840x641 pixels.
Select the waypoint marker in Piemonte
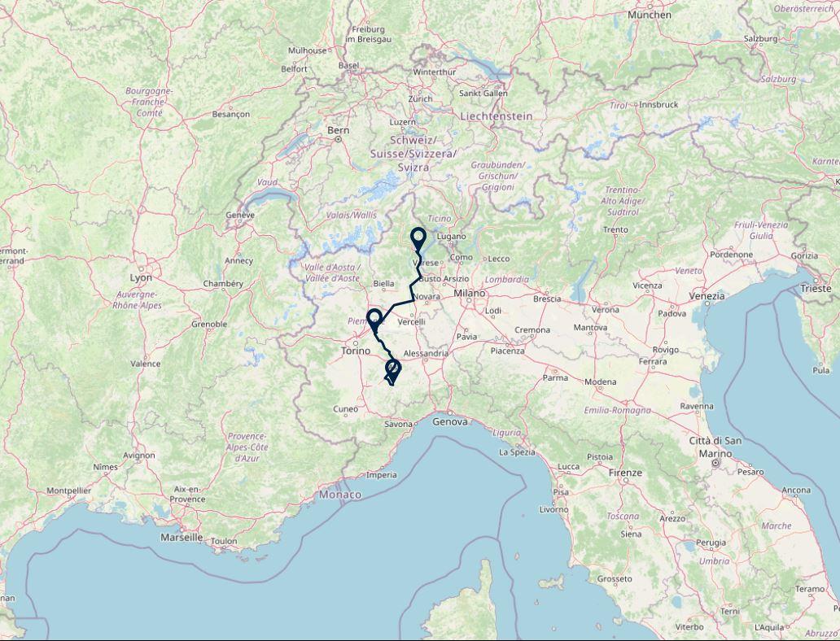point(374,320)
